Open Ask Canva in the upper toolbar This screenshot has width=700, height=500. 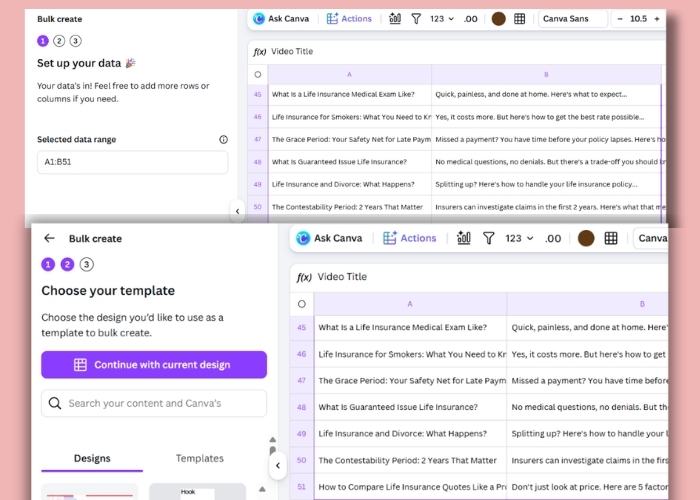point(281,19)
